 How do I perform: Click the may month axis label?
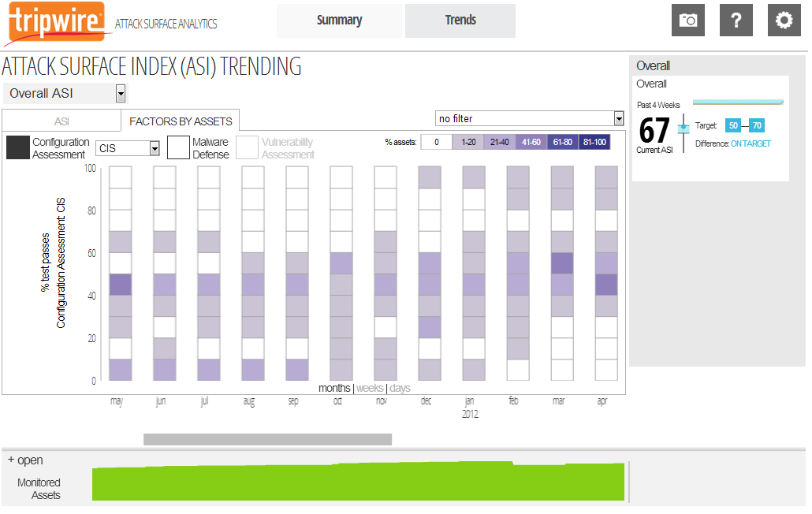(x=117, y=402)
